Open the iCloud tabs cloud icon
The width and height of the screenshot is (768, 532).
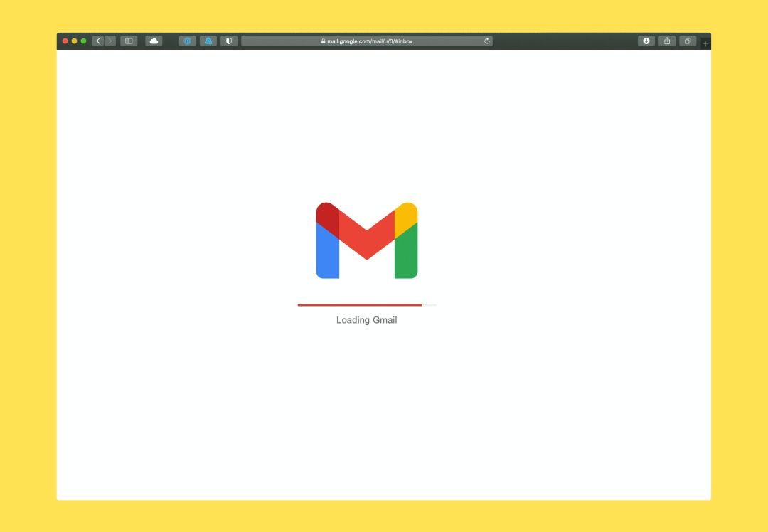pyautogui.click(x=154, y=41)
